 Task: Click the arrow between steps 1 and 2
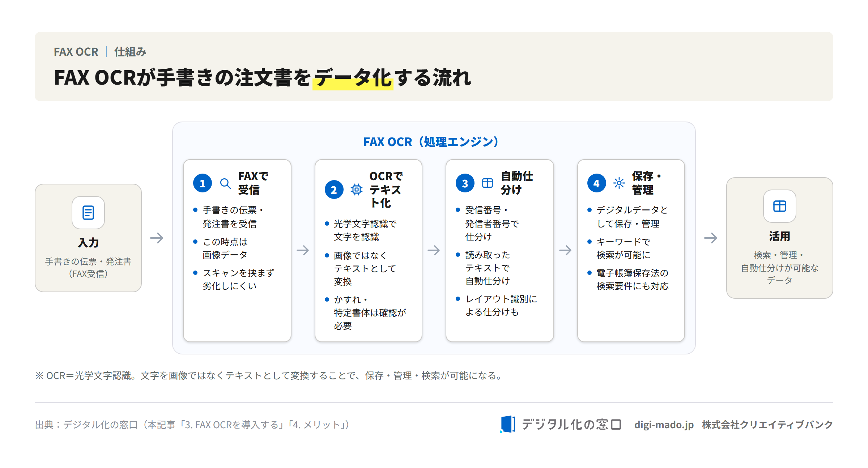tap(303, 250)
